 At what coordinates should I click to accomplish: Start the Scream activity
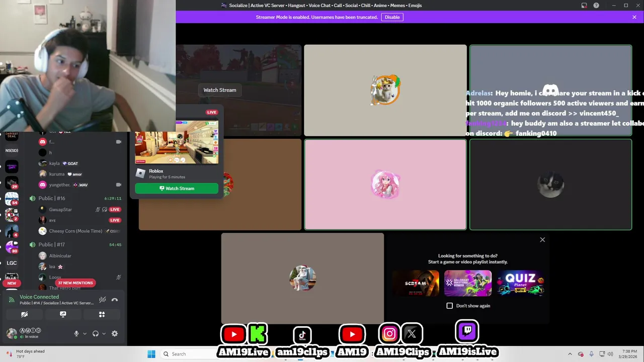[x=416, y=283]
